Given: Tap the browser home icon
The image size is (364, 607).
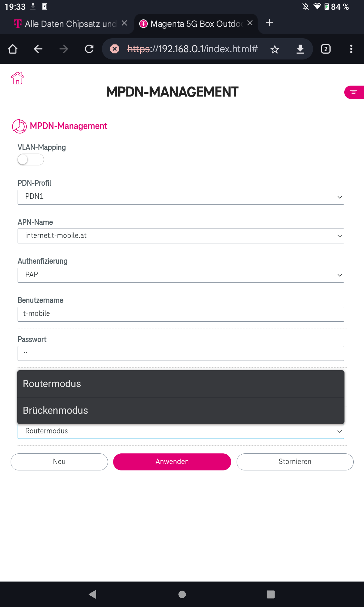Looking at the screenshot, I should pyautogui.click(x=13, y=49).
